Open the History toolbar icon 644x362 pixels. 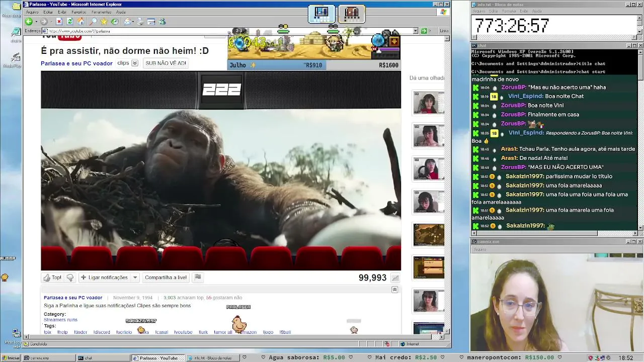115,22
